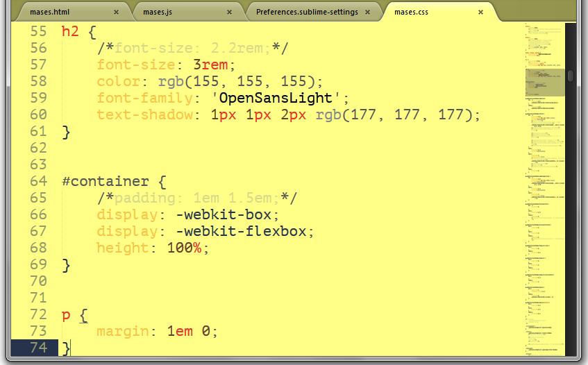Click the minimap highlighted viewport region
The width and height of the screenshot is (588, 365).
[x=545, y=83]
